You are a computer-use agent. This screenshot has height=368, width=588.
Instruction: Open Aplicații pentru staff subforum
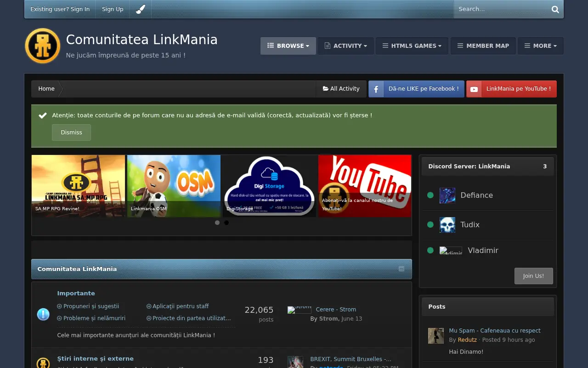click(x=181, y=306)
